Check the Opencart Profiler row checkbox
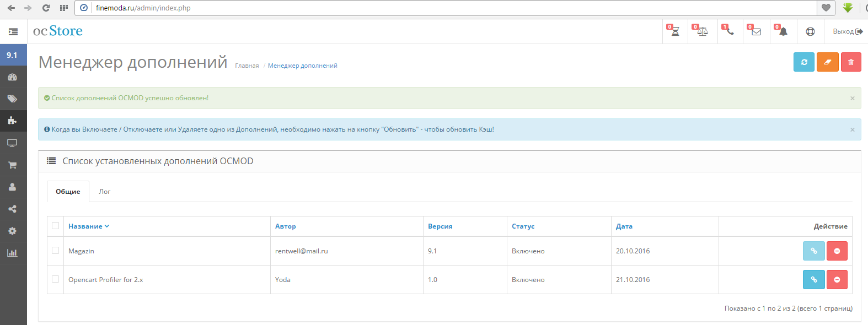868x325 pixels. [55, 279]
